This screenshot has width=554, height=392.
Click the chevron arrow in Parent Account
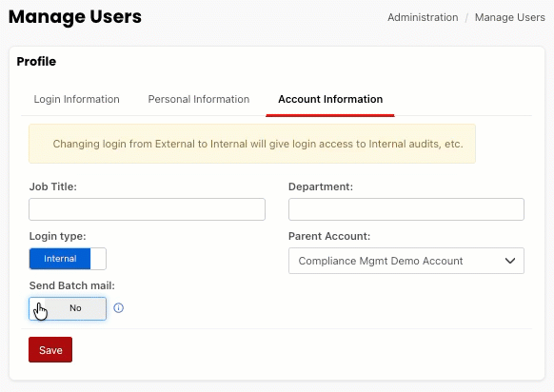[510, 261]
